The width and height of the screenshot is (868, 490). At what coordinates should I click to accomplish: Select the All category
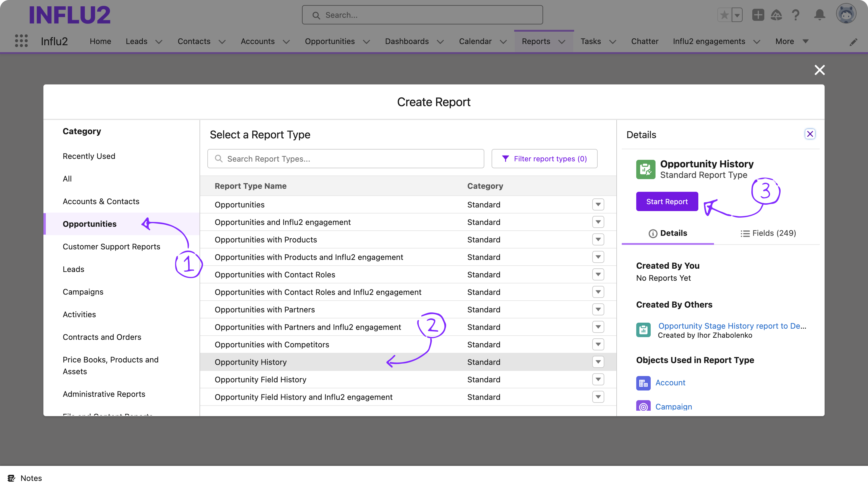(67, 179)
